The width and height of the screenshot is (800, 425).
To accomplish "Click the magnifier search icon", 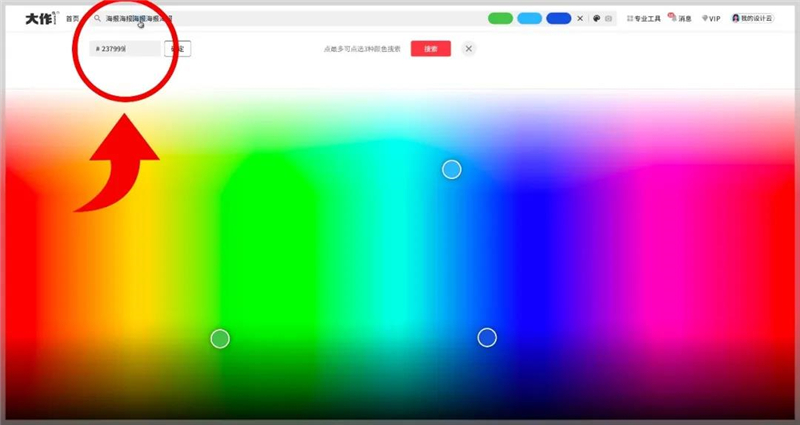I will tap(97, 18).
